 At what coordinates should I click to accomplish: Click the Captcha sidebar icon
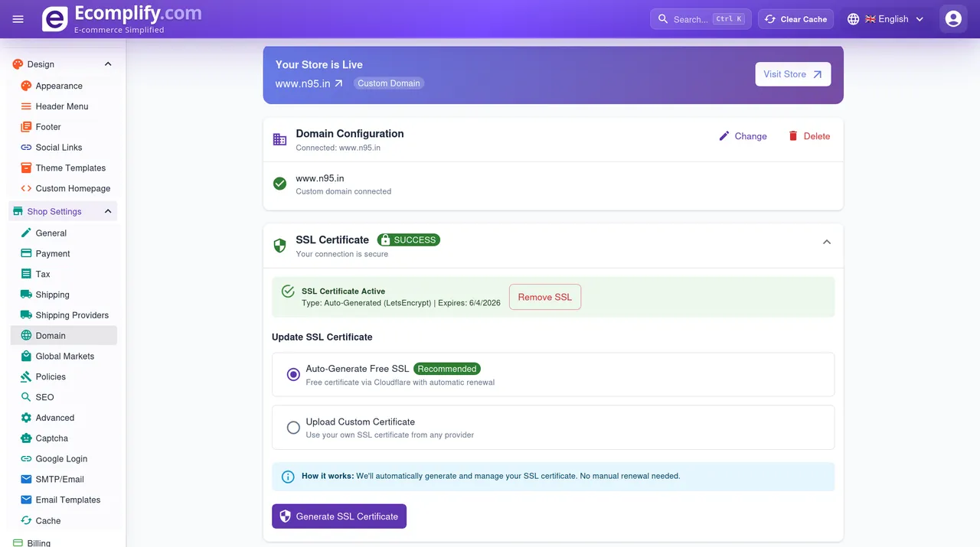coord(24,438)
